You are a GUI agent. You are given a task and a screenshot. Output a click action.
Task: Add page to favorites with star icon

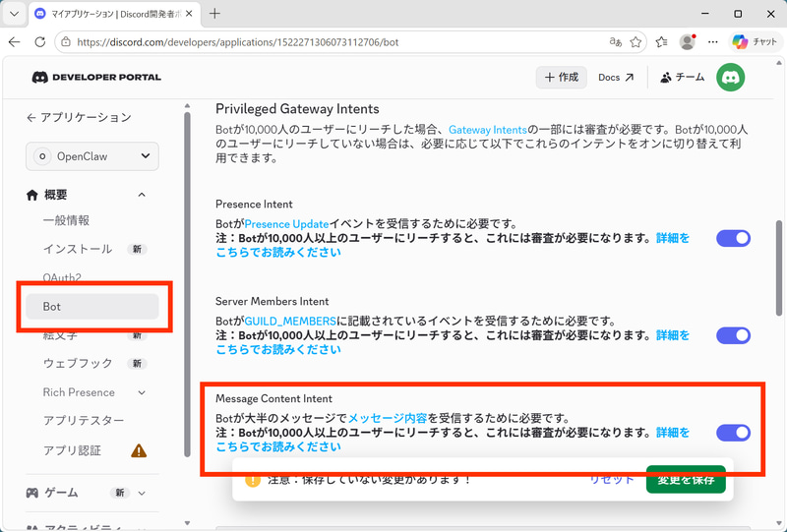point(636,42)
